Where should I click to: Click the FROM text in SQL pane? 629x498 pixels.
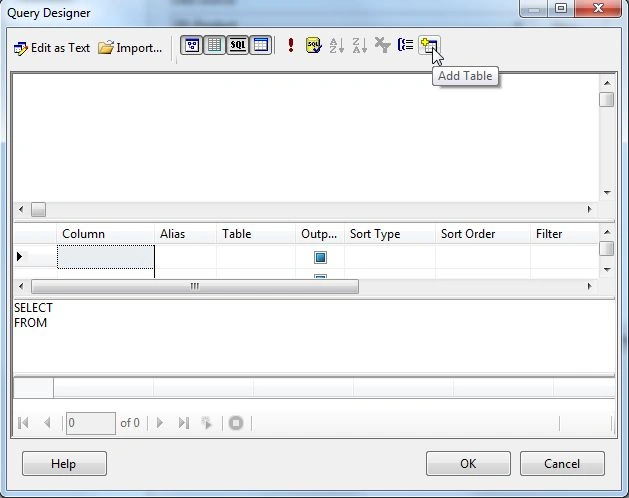pos(30,323)
